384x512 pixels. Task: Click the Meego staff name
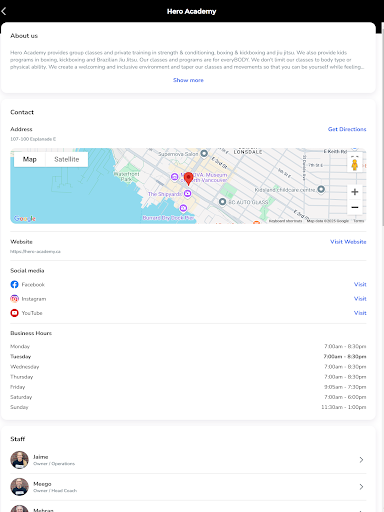42,484
